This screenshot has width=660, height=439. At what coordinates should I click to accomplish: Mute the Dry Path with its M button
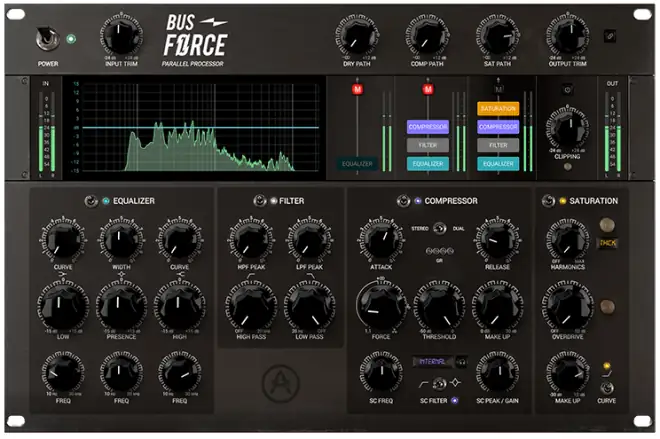(x=357, y=89)
